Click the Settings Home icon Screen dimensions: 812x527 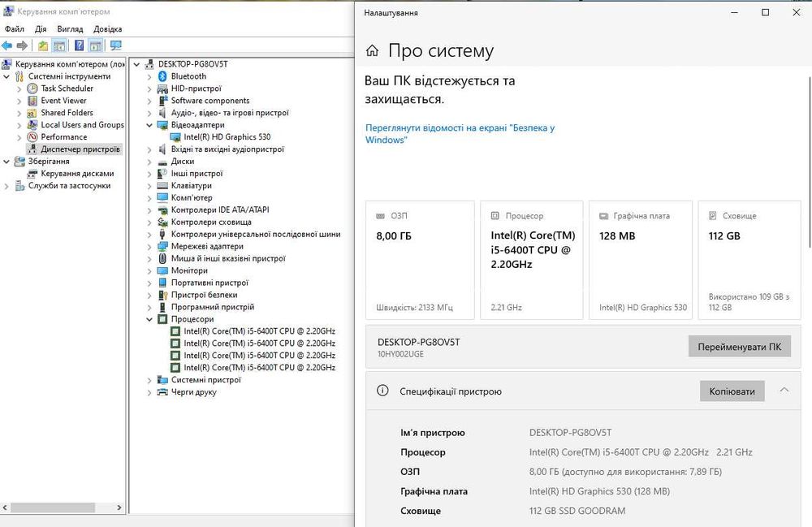tap(372, 50)
